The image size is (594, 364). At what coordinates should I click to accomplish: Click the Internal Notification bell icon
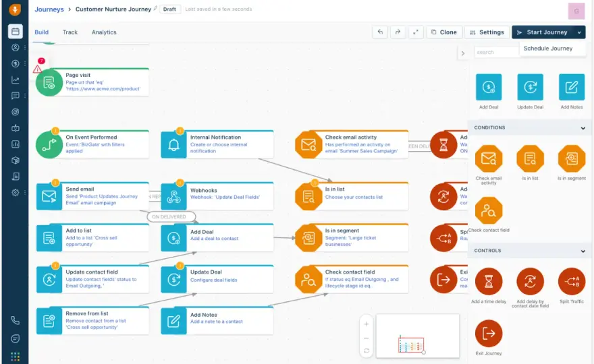[173, 144]
